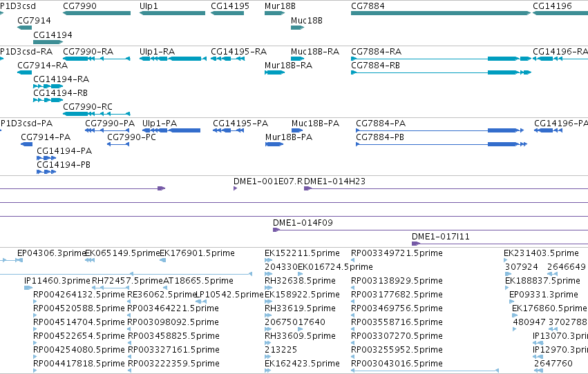Select EST RH72457.5prime
588x374 pixels.
(x=128, y=281)
